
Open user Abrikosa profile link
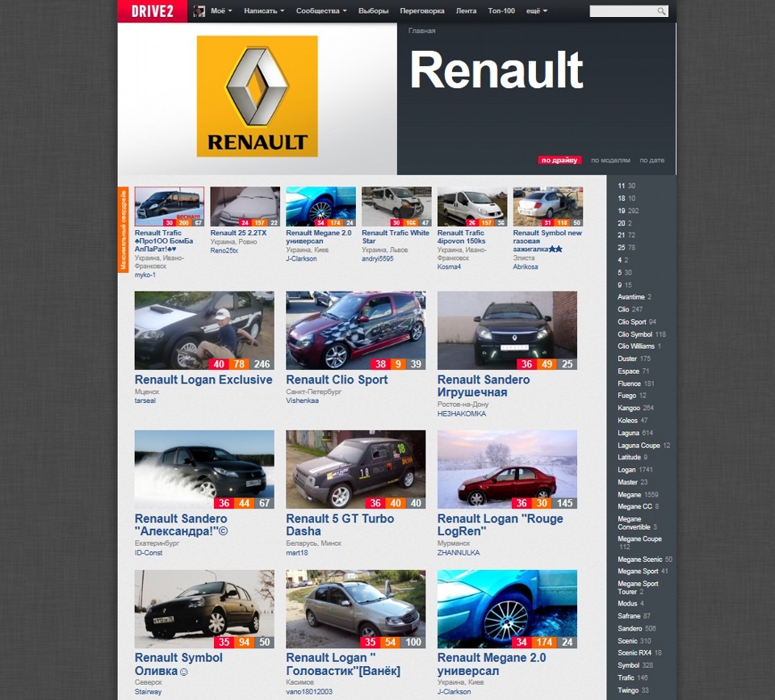pos(526,267)
